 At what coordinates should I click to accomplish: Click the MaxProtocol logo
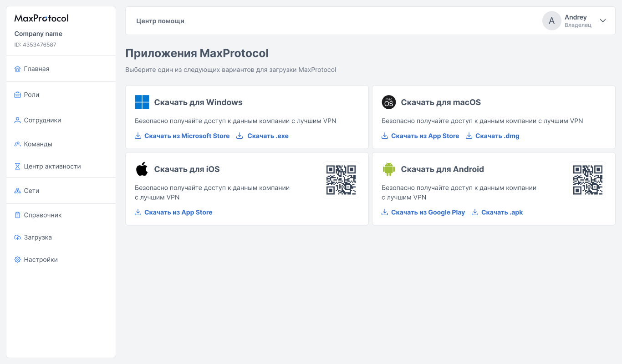pyautogui.click(x=41, y=18)
